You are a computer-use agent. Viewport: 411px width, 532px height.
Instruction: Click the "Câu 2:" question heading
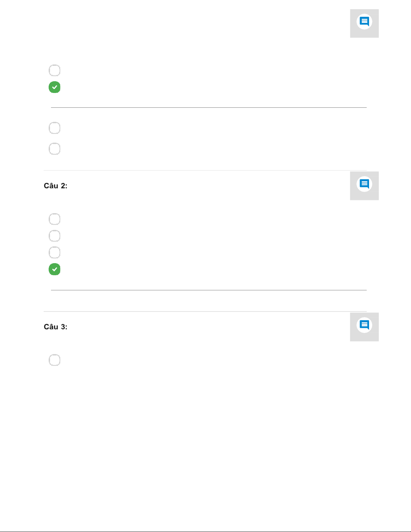pos(56,186)
